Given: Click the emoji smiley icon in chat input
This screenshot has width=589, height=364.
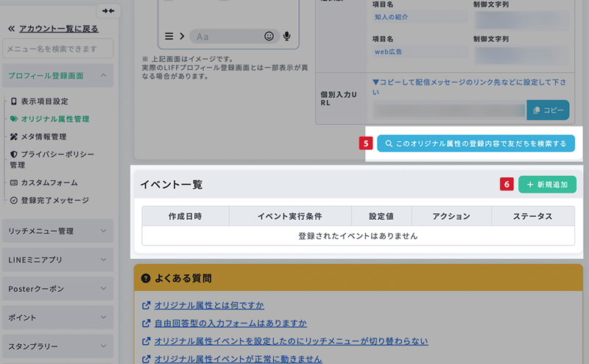Looking at the screenshot, I should coord(269,36).
